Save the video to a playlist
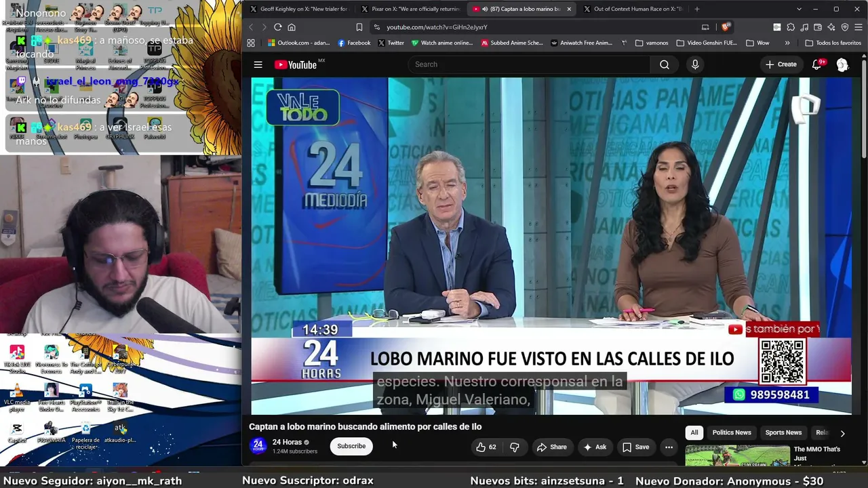The width and height of the screenshot is (868, 488). [x=635, y=447]
